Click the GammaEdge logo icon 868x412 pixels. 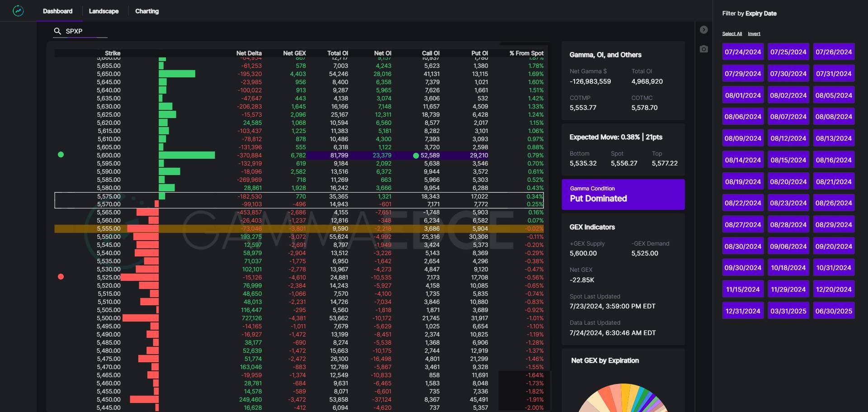coord(18,11)
